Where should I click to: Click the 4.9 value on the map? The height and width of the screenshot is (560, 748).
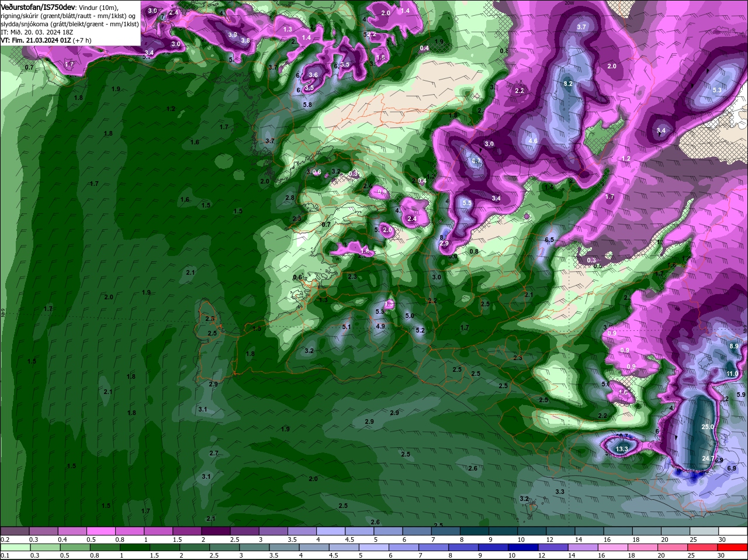coord(380,326)
